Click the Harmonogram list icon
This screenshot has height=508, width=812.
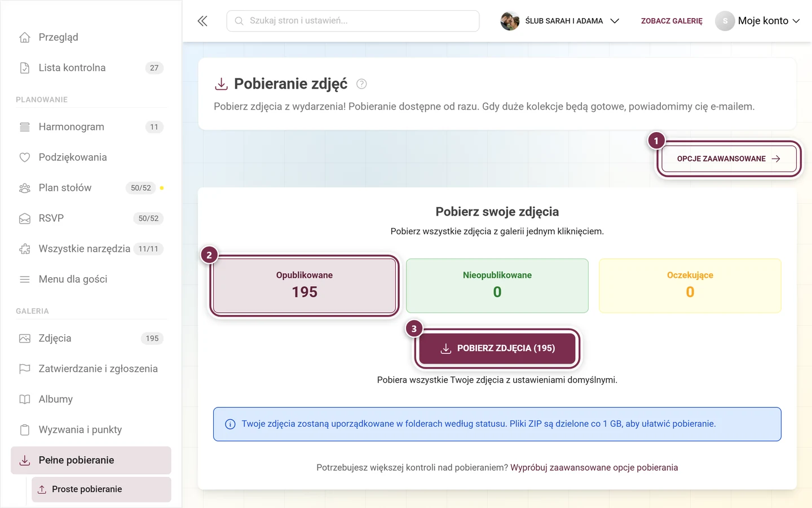point(25,127)
